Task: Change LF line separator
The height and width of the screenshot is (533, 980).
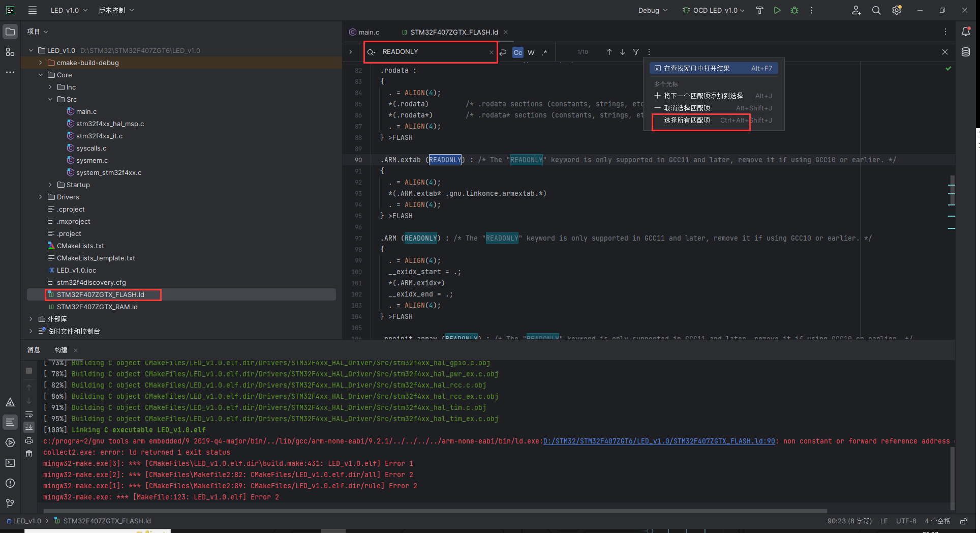Action: pos(884,521)
